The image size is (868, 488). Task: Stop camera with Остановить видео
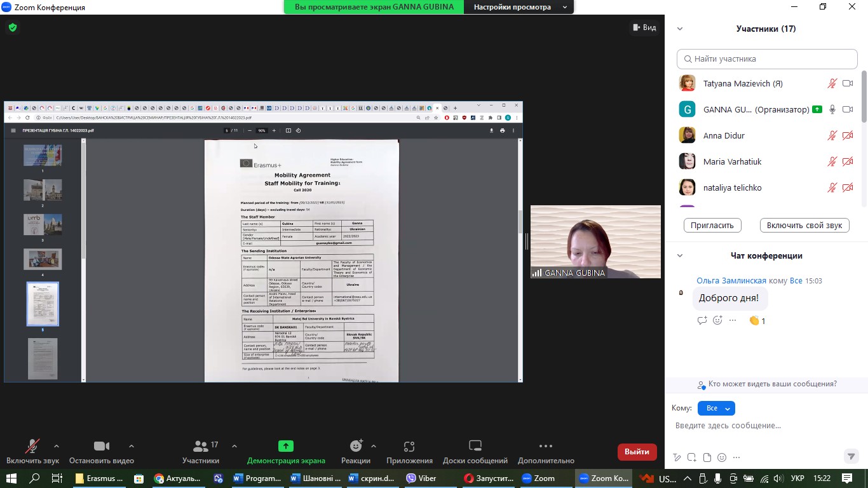point(102,447)
